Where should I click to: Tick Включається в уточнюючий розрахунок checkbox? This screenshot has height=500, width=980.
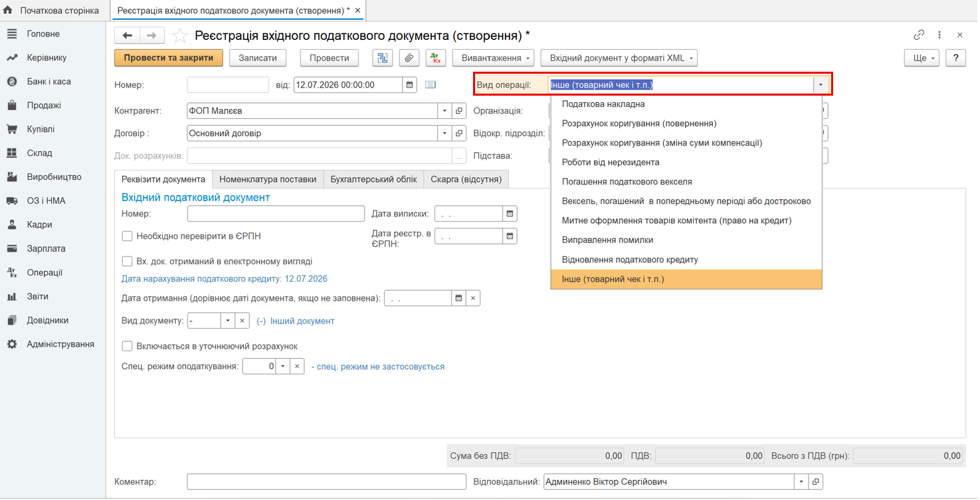[128, 346]
